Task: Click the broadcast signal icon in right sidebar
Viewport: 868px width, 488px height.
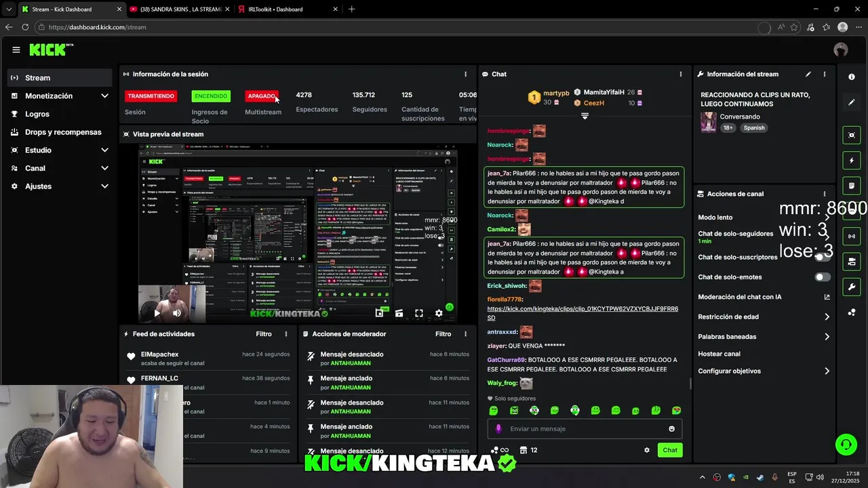Action: point(852,236)
